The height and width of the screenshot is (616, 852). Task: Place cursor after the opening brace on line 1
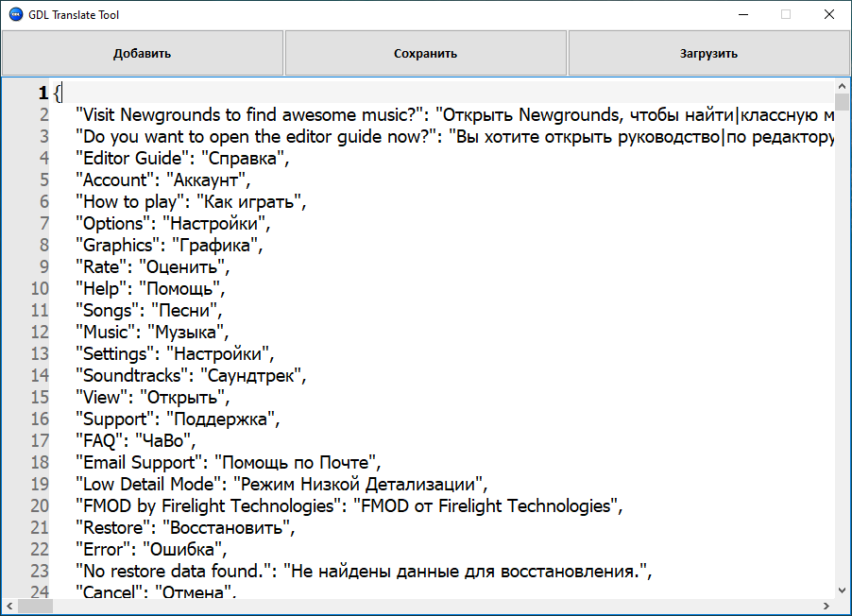62,93
